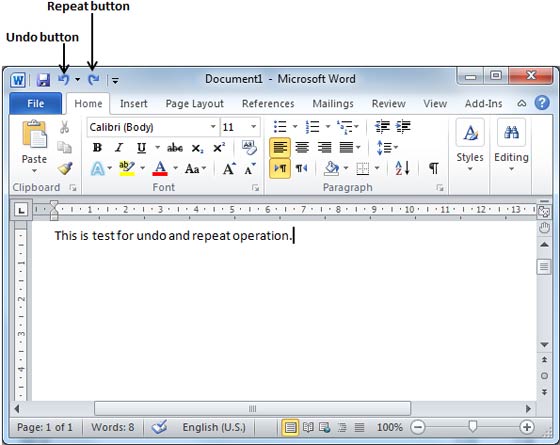The height and width of the screenshot is (445, 560).
Task: Open the Styles gallery button
Action: (470, 146)
